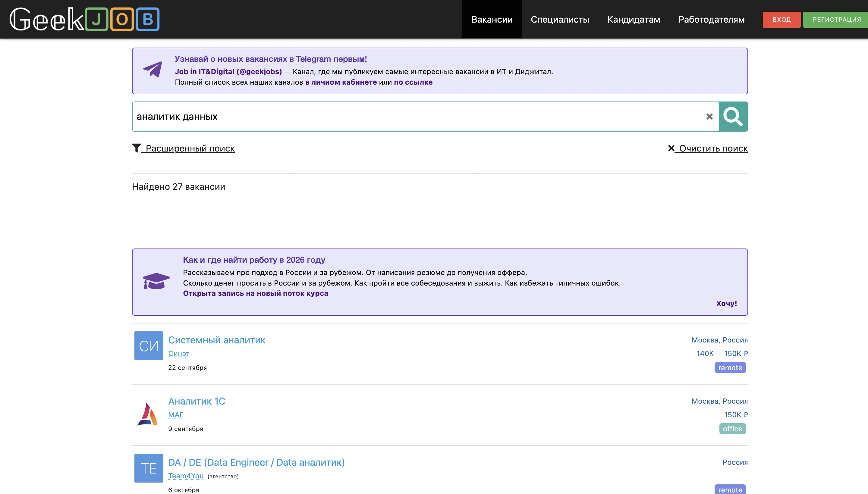The height and width of the screenshot is (494, 868).
Task: Open the МАГ company link
Action: (175, 414)
